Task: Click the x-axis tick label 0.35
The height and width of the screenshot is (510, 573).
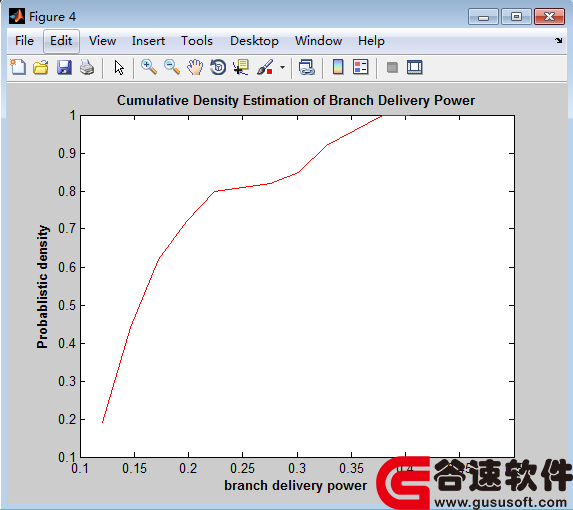Action: tap(351, 468)
